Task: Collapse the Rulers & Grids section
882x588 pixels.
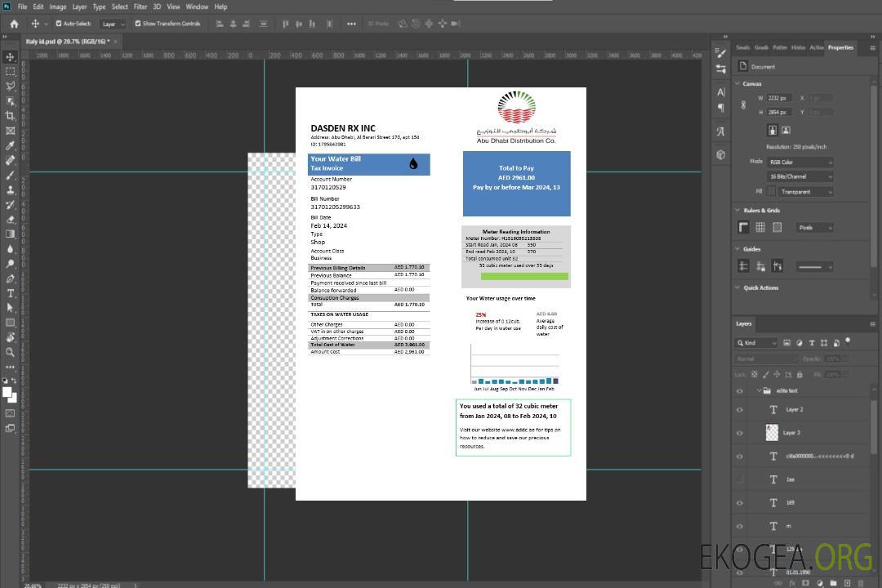Action: [x=738, y=211]
